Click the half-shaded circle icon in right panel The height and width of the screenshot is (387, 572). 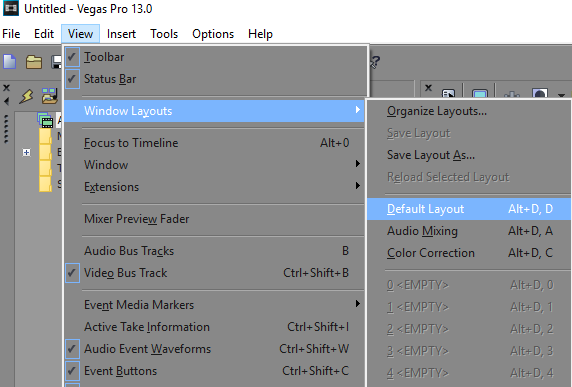(540, 94)
